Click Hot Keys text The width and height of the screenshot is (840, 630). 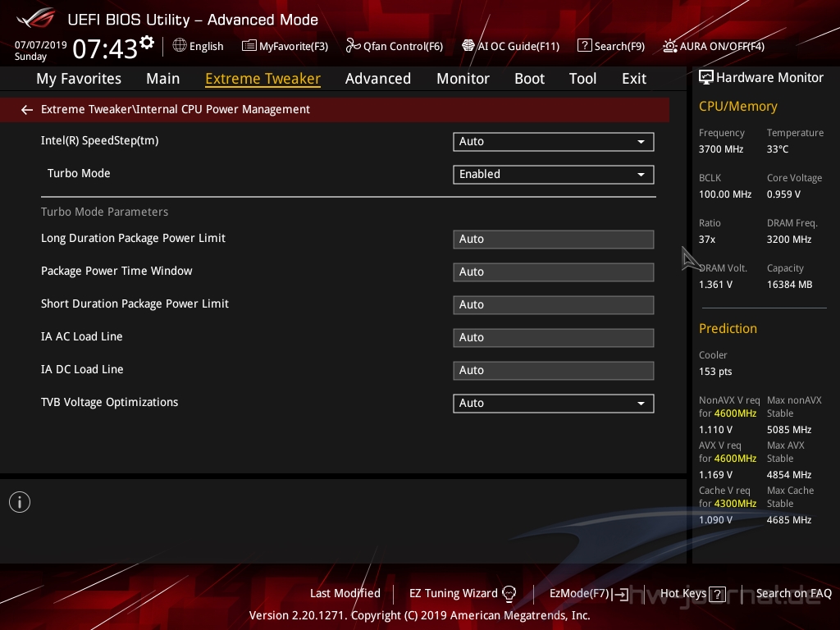(683, 593)
